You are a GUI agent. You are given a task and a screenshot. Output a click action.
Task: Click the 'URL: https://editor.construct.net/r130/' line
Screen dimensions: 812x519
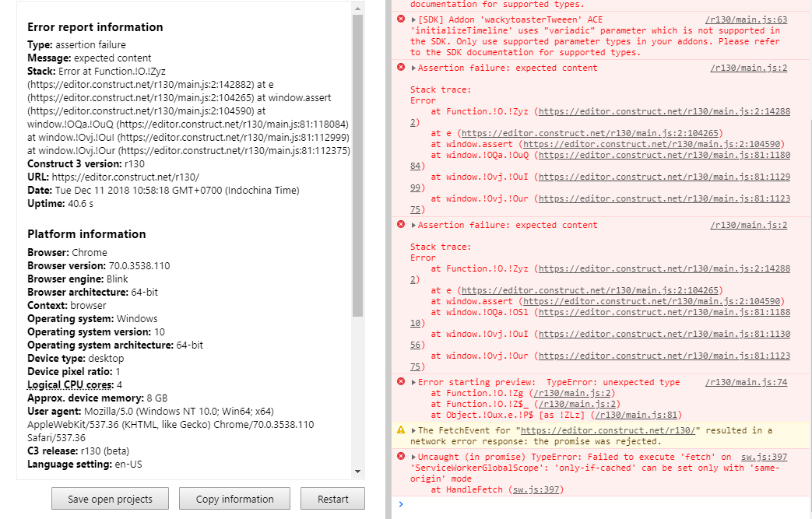114,177
